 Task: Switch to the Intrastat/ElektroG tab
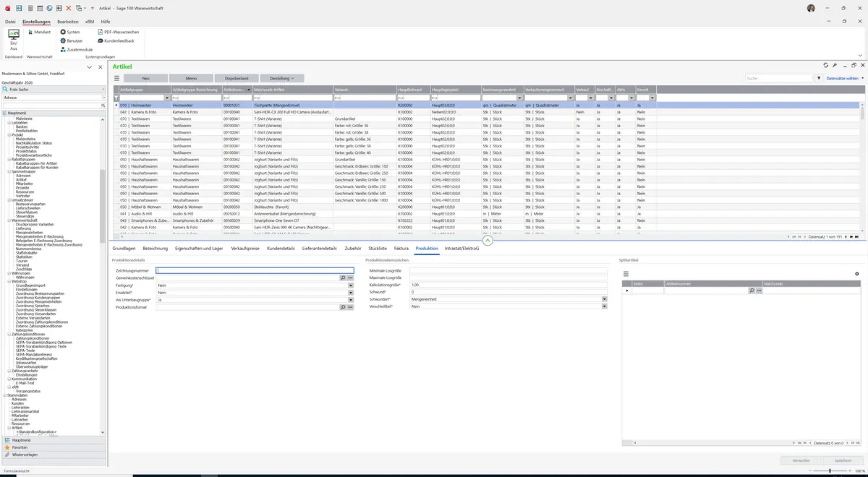click(x=462, y=249)
